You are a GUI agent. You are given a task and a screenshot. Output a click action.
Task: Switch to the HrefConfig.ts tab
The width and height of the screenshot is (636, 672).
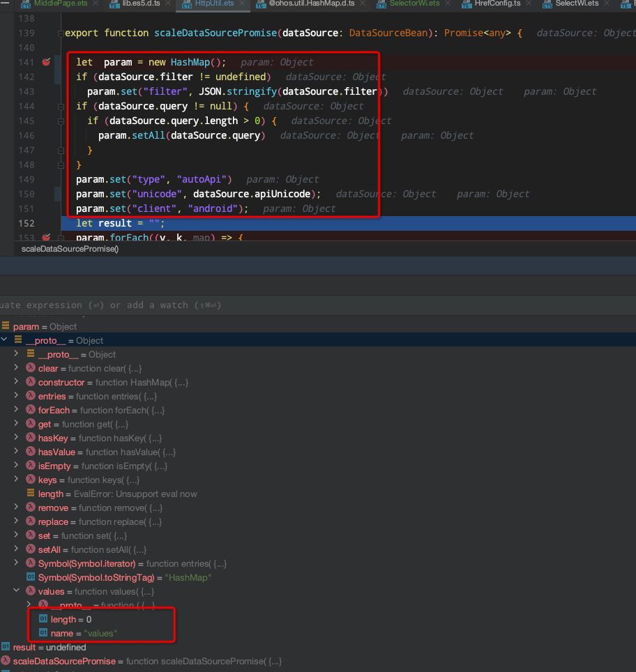click(497, 3)
